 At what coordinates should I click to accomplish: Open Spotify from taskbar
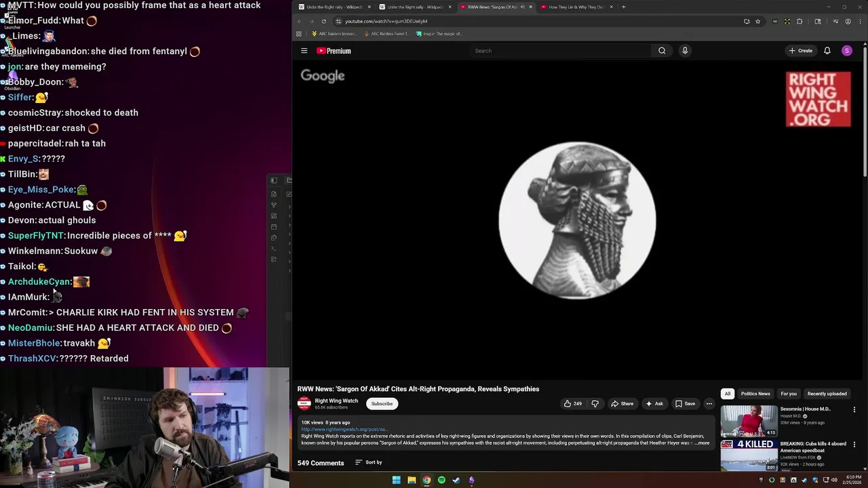tap(441, 480)
